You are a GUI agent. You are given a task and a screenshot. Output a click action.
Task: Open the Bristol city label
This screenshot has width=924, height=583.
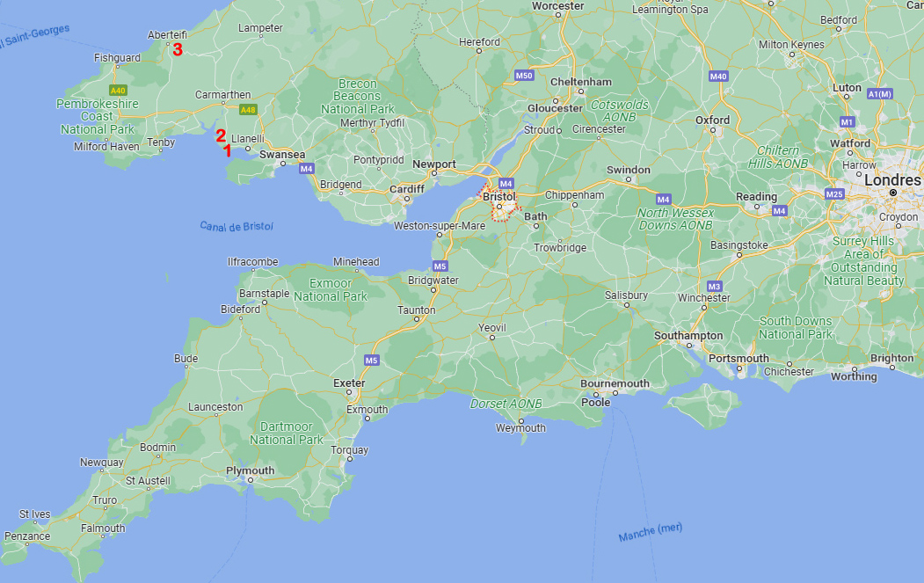(x=499, y=196)
